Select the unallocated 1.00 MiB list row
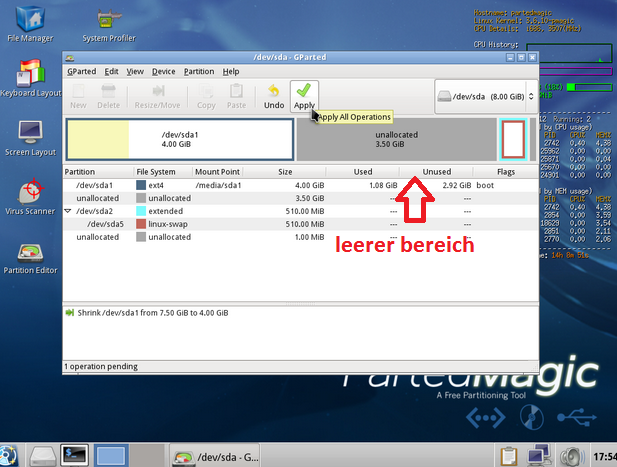 click(x=301, y=237)
